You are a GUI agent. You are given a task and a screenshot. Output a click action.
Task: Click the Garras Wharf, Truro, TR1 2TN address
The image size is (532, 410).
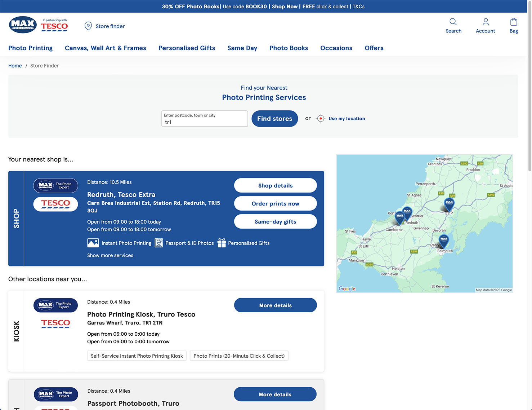click(x=125, y=323)
